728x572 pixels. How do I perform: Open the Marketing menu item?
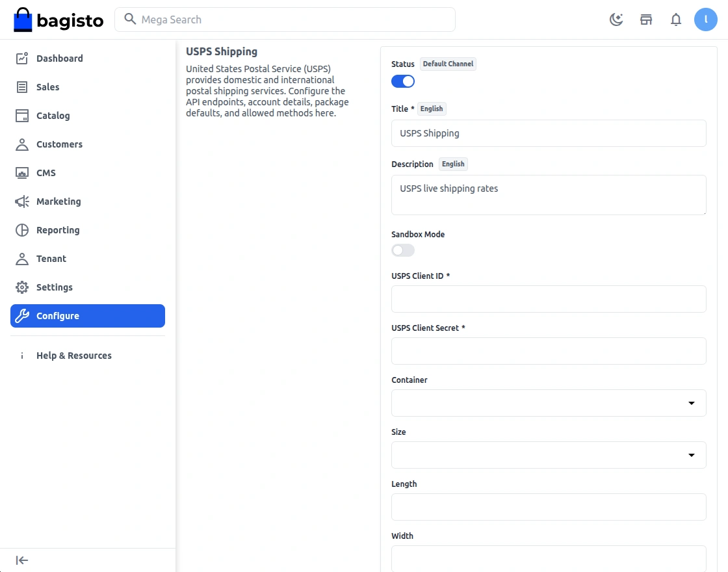pos(87,201)
